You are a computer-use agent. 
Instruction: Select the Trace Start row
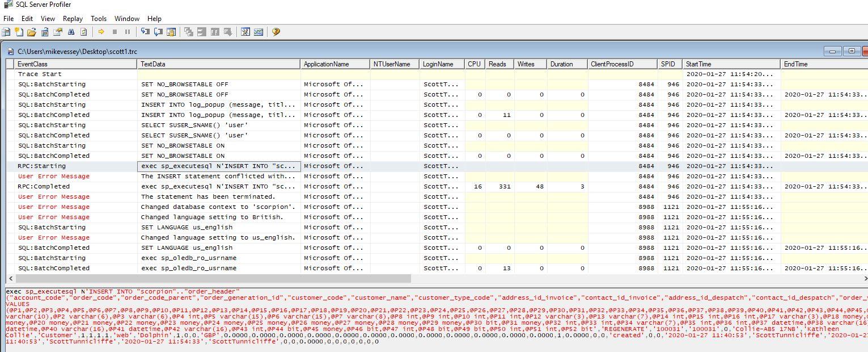pyautogui.click(x=40, y=74)
